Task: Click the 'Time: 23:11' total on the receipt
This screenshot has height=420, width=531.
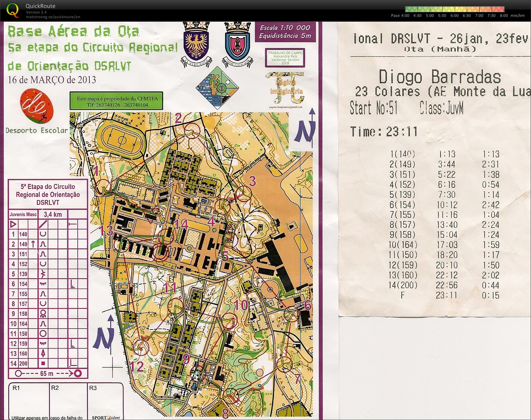Action: point(384,132)
